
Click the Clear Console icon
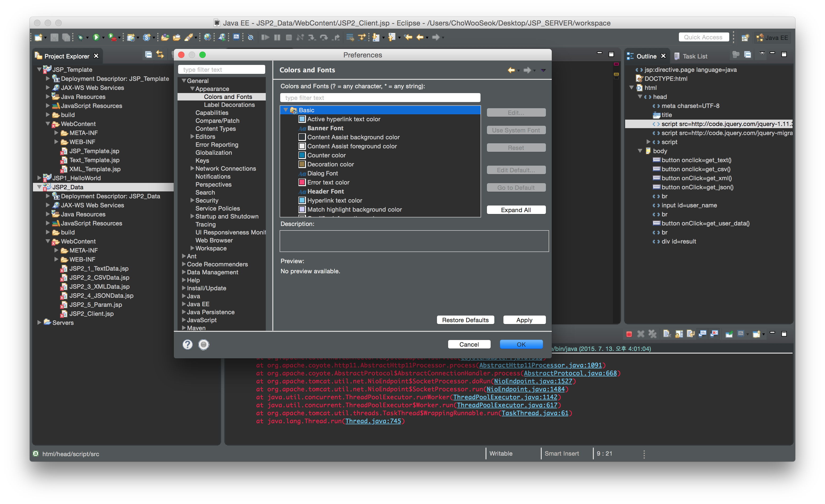pyautogui.click(x=667, y=334)
